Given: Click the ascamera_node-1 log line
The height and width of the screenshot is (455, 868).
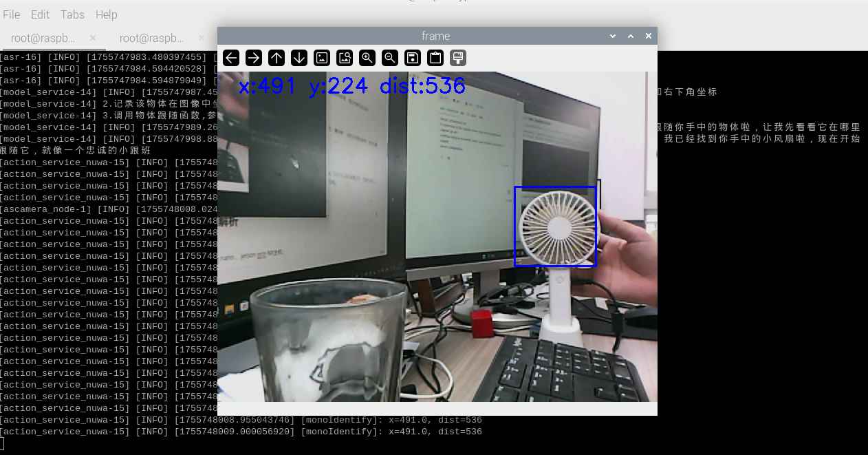Looking at the screenshot, I should click(x=109, y=209).
